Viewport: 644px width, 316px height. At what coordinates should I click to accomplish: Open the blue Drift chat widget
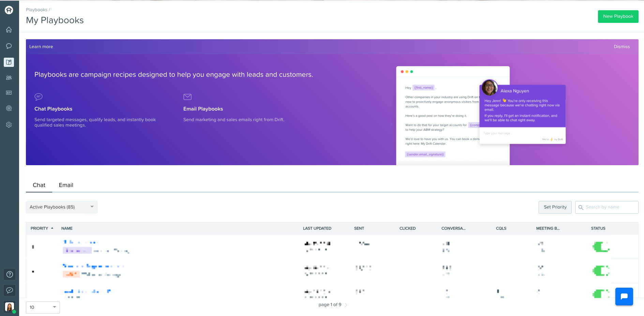[624, 297]
